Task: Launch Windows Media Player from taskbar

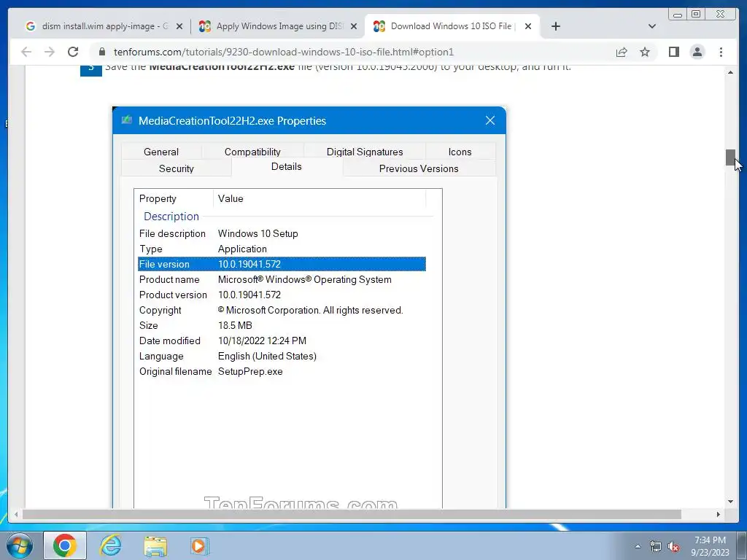Action: (200, 545)
